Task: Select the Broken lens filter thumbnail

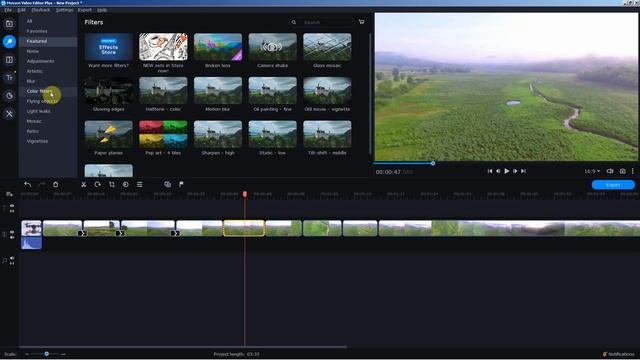Action: pyautogui.click(x=218, y=47)
